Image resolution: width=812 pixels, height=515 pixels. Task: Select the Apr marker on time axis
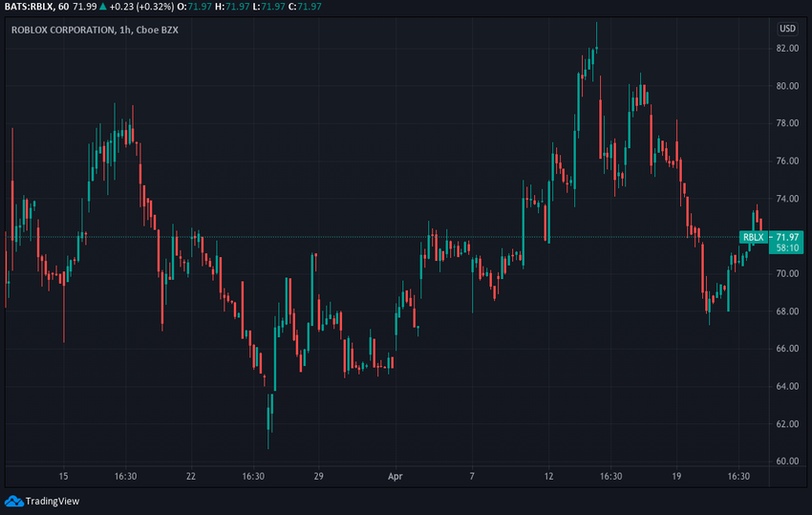(x=395, y=476)
